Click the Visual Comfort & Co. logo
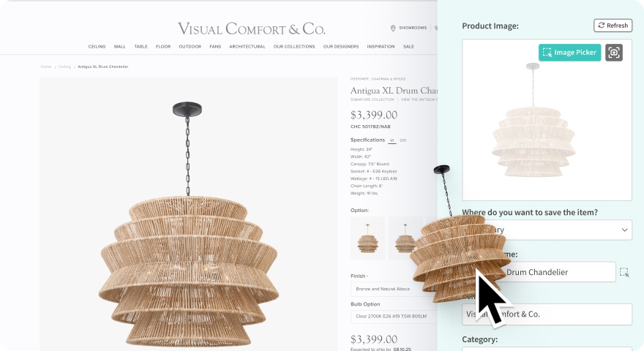Image resolution: width=644 pixels, height=351 pixels. [x=251, y=29]
